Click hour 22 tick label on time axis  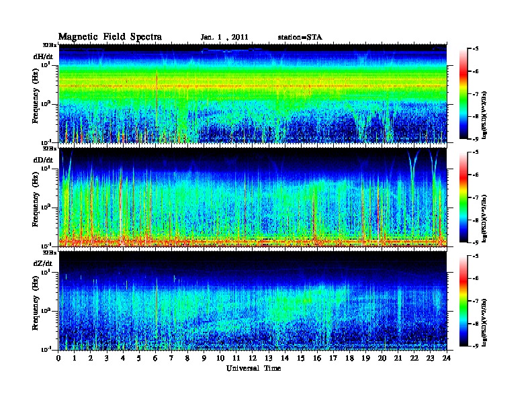coord(414,358)
